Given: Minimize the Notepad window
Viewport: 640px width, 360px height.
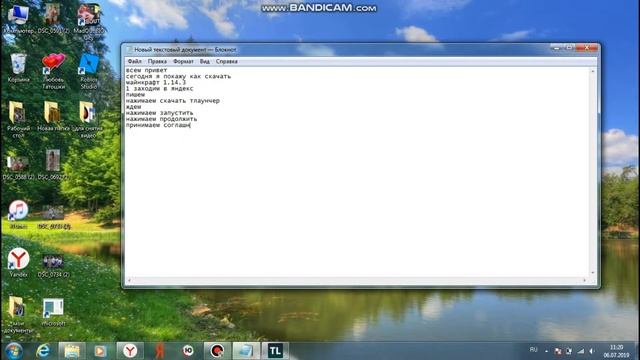Looking at the screenshot, I should pyautogui.click(x=556, y=48).
